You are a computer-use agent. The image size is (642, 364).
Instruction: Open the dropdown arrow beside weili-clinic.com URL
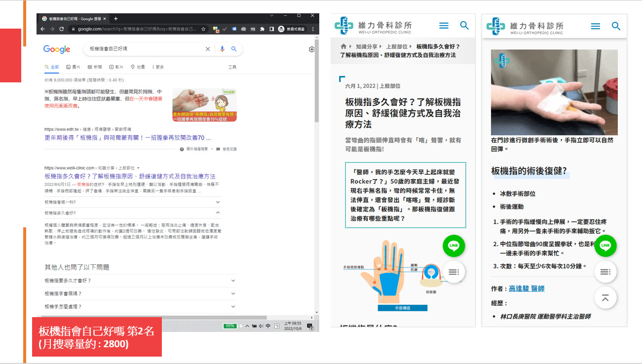(x=138, y=168)
